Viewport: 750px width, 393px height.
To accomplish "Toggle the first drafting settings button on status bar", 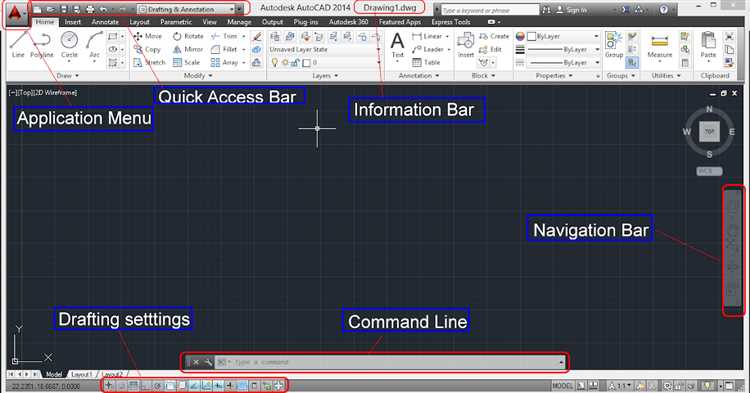I will point(109,385).
